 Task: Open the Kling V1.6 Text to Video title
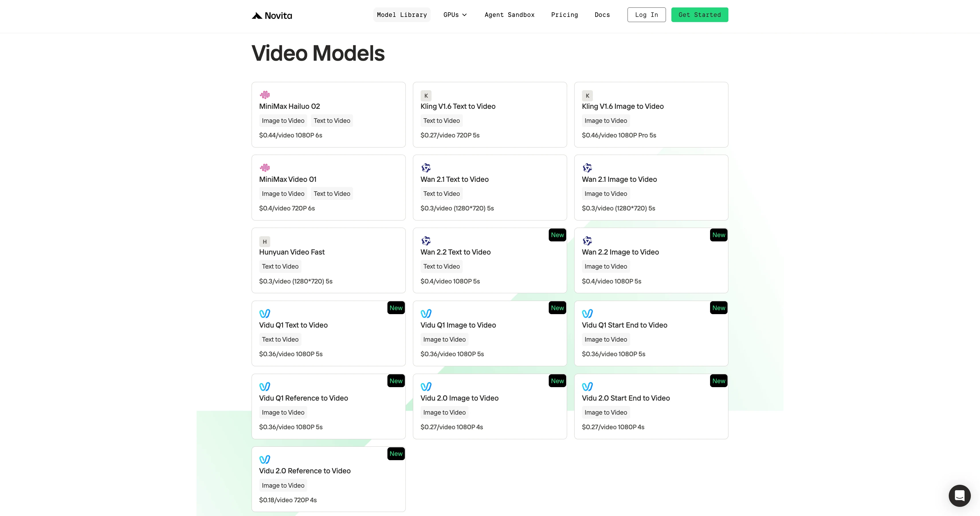458,107
